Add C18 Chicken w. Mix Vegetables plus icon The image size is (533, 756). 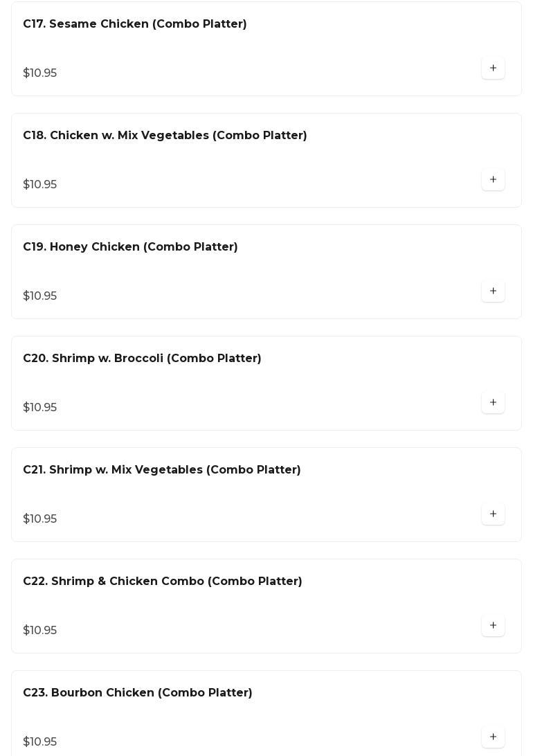493,179
